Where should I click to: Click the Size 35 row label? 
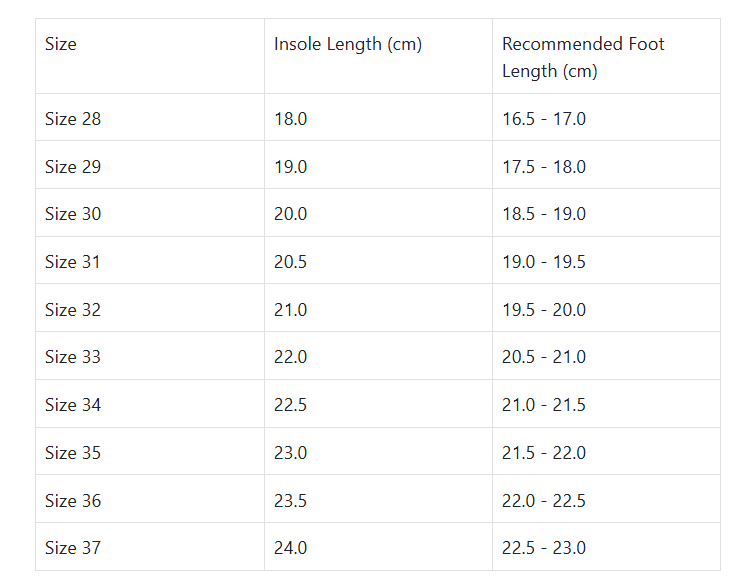click(x=73, y=453)
